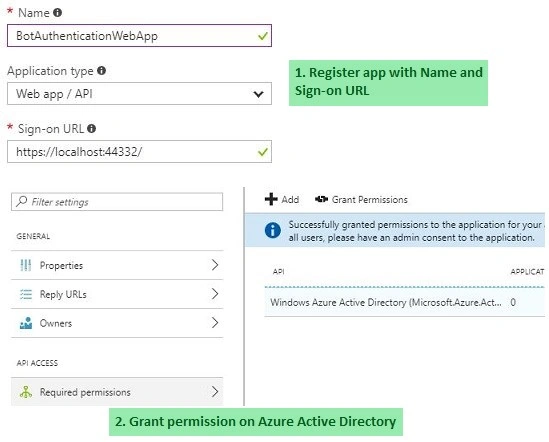The height and width of the screenshot is (442, 549).
Task: Select the Windows Azure Active Directory row
Action: 404,302
